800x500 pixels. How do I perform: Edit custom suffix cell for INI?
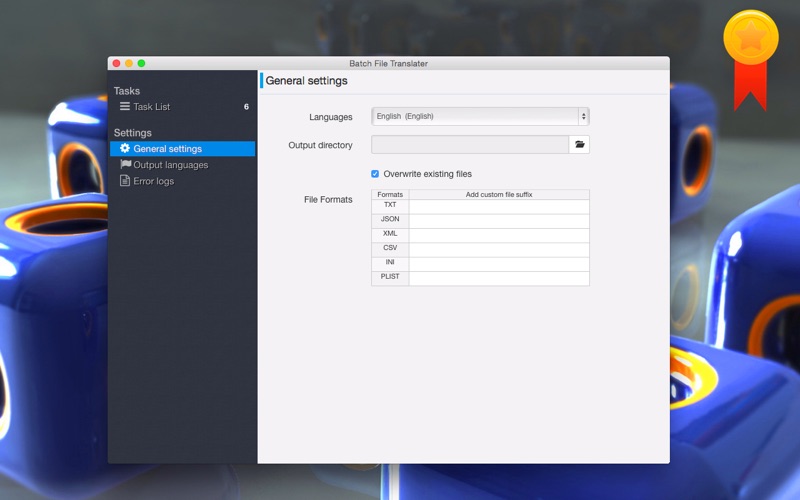[x=499, y=264]
